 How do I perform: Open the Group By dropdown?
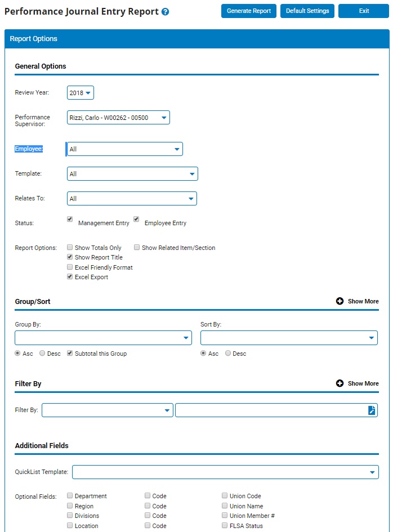(103, 338)
